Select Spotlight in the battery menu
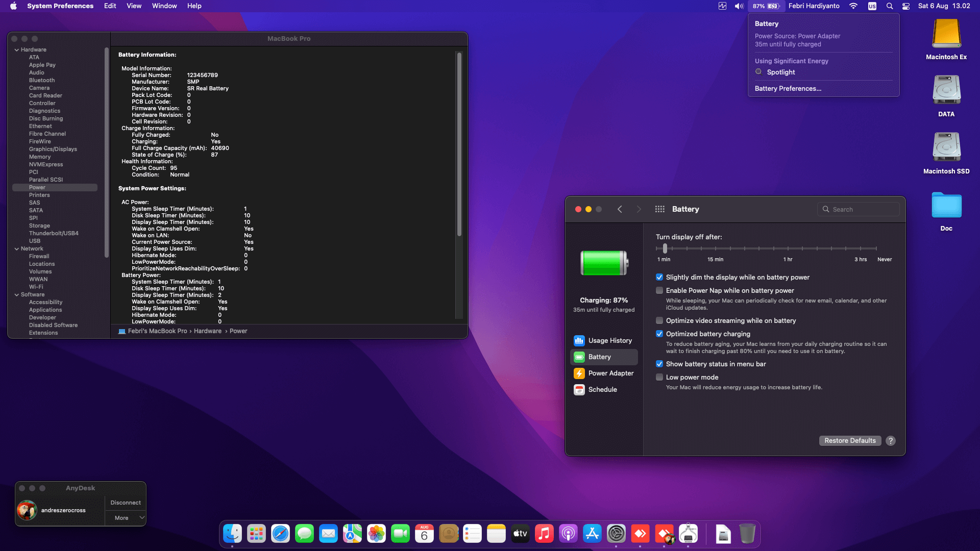The image size is (980, 551). (781, 72)
